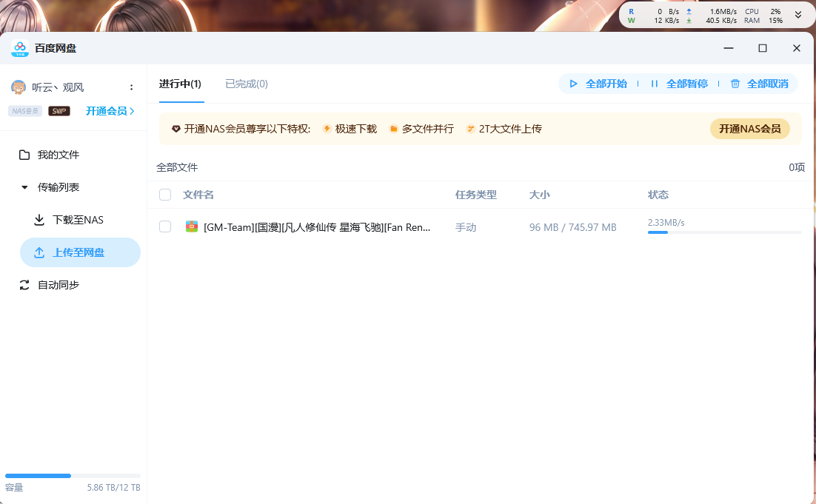816x504 pixels.
Task: Click the play icon of 全部开始
Action: tap(573, 84)
